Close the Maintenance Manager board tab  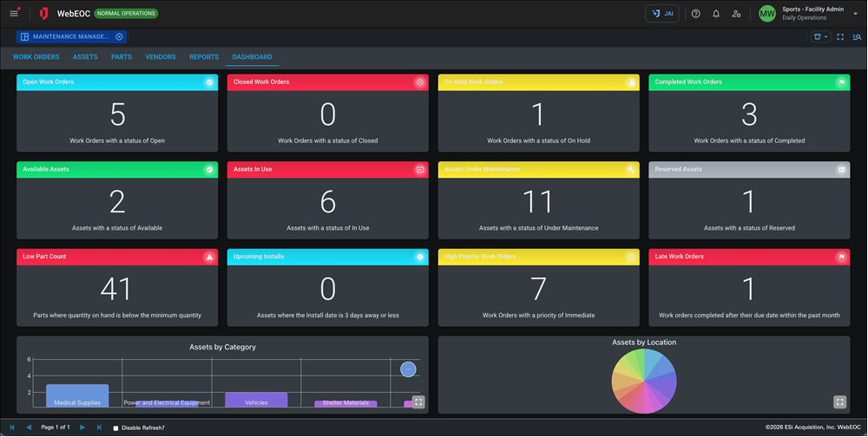click(x=120, y=36)
